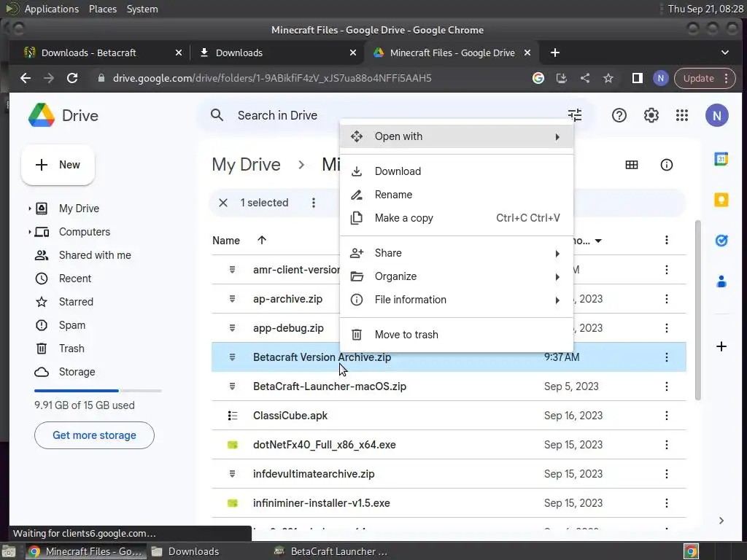Get add-ons plus icon in side panel

pos(721,346)
